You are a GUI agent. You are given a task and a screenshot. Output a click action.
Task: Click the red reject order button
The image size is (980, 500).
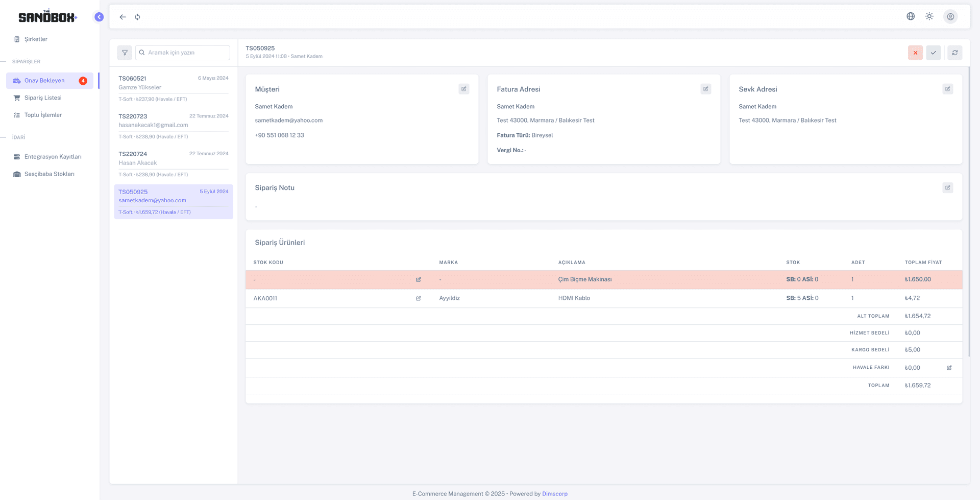click(915, 53)
